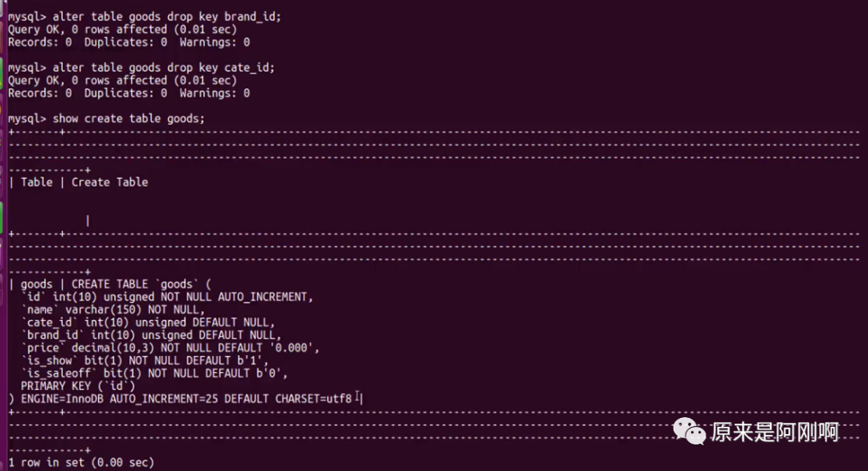
Task: Click the '1 row in set' result line
Action: 81,462
